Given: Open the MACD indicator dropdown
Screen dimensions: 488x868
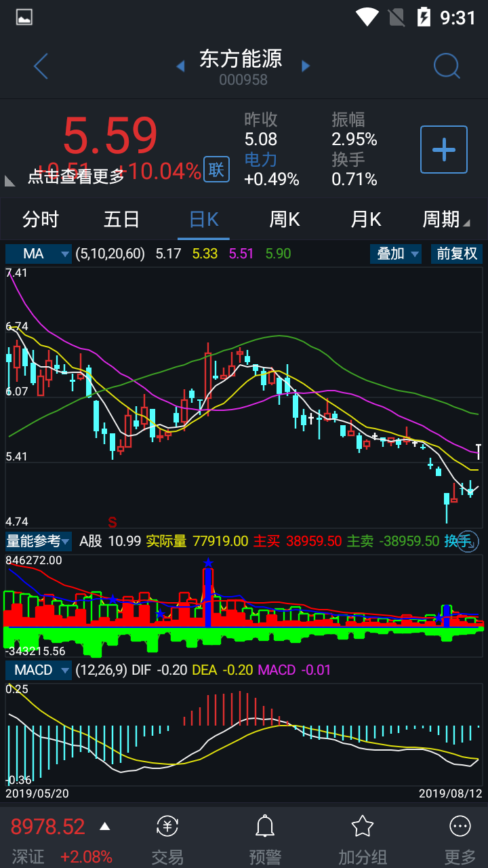Looking at the screenshot, I should [x=39, y=670].
